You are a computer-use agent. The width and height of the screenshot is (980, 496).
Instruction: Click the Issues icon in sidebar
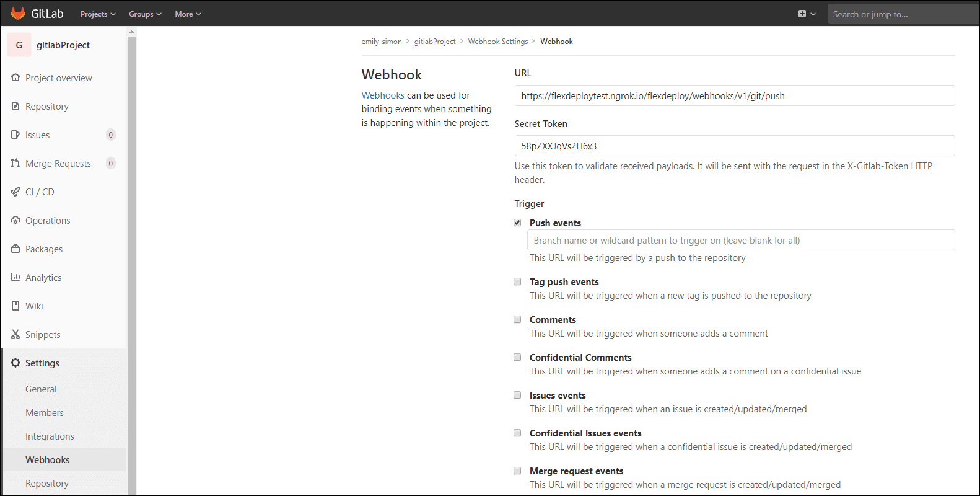pos(15,135)
